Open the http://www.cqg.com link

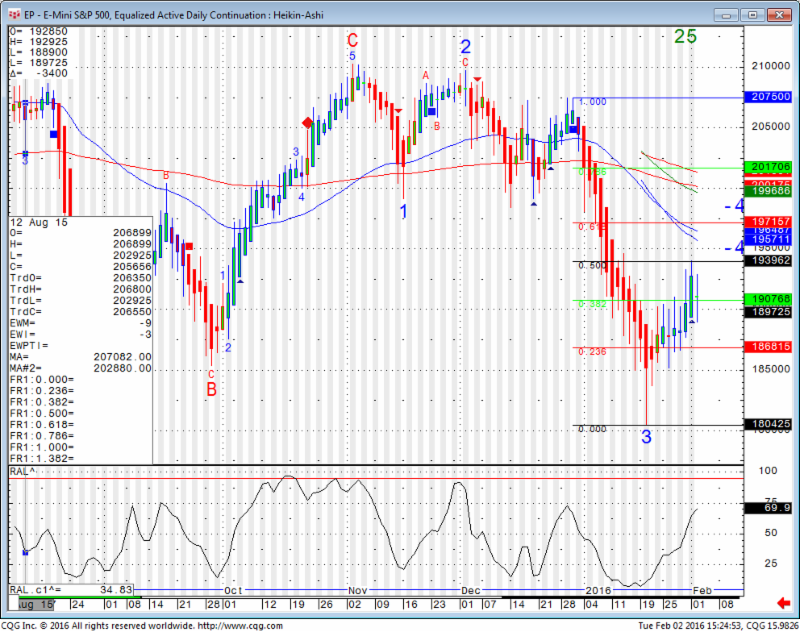pos(240,626)
